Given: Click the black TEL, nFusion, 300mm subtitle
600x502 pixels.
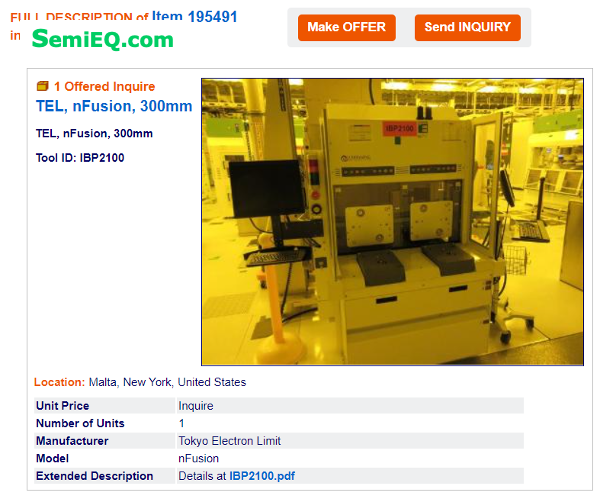Looking at the screenshot, I should pos(94,133).
